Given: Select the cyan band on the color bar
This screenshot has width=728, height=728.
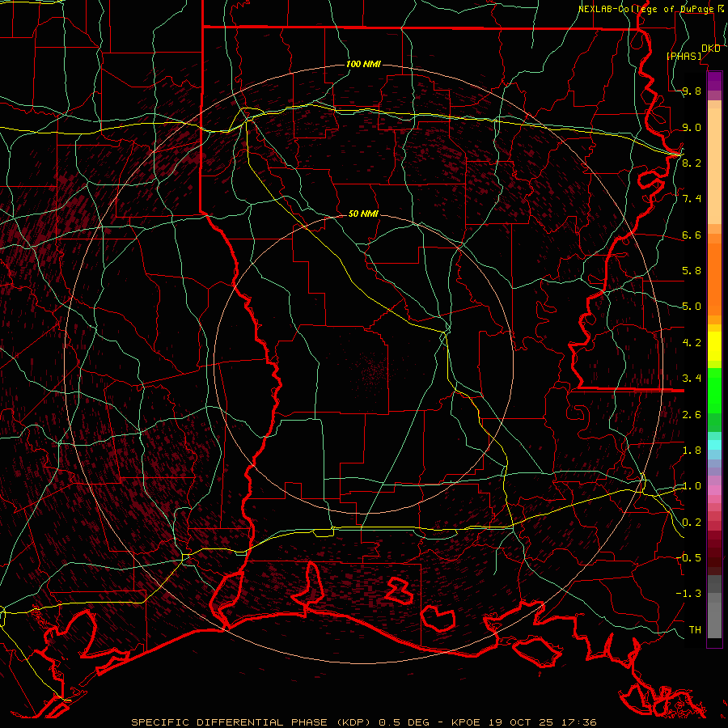Looking at the screenshot, I should tap(714, 445).
